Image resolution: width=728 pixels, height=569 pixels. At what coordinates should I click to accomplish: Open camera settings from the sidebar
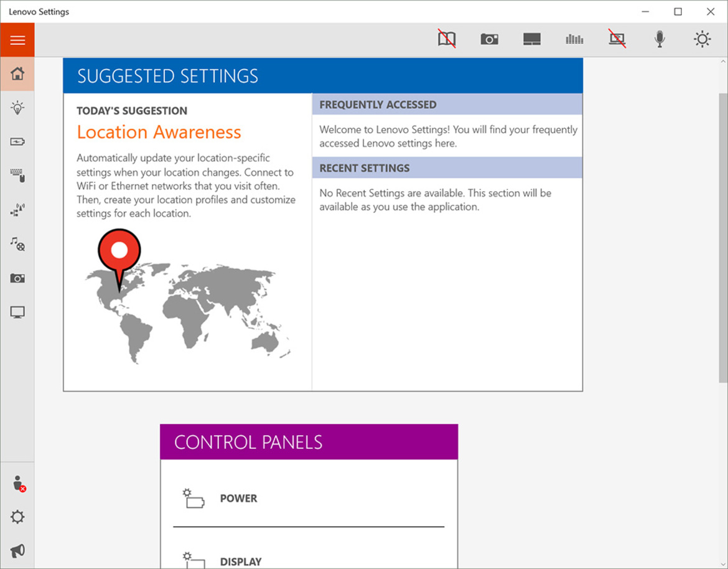tap(17, 278)
